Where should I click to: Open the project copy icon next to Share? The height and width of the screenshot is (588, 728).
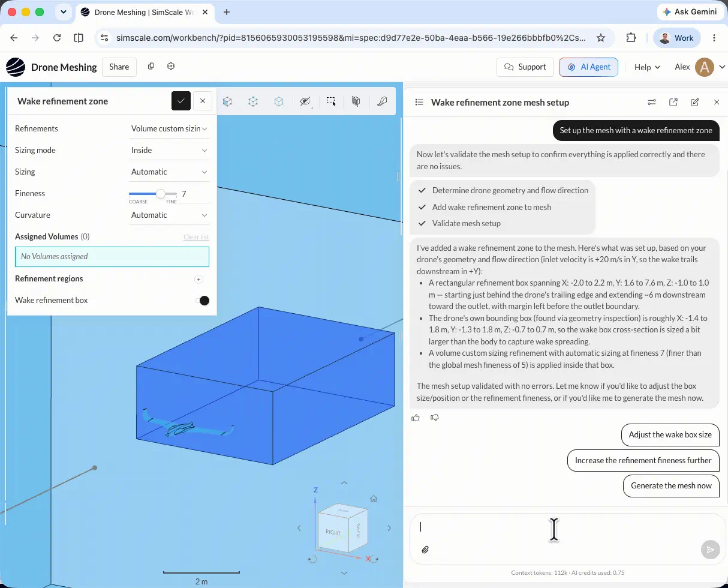point(151,66)
